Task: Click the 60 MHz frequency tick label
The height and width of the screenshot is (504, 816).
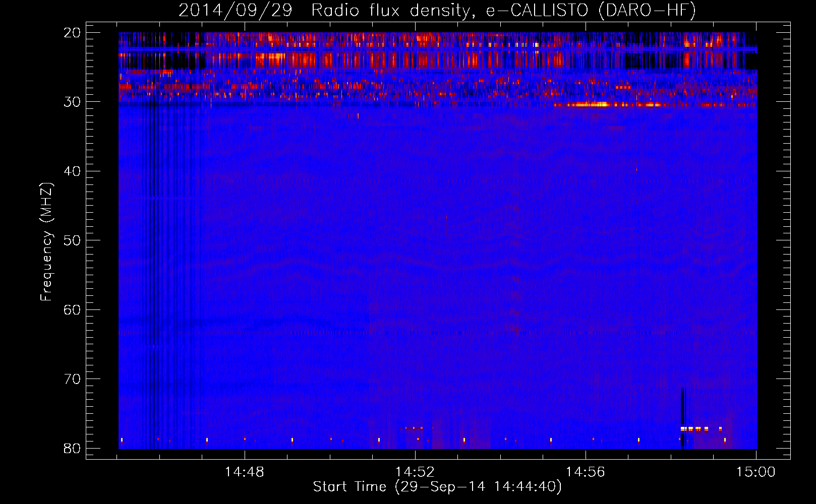Action: click(x=73, y=309)
